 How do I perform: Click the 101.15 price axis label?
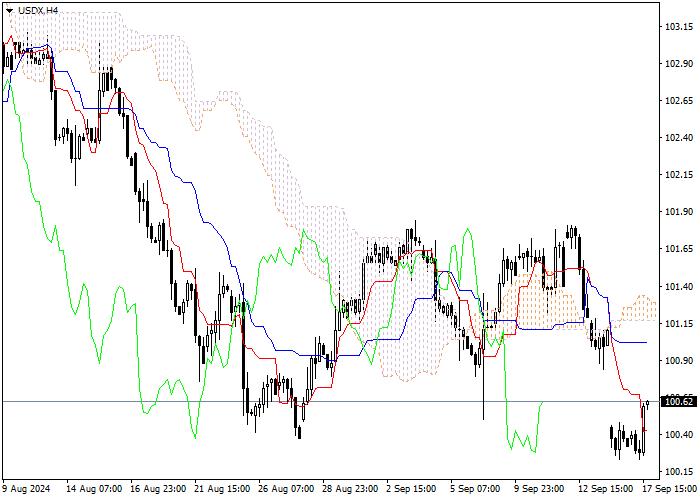pos(679,323)
